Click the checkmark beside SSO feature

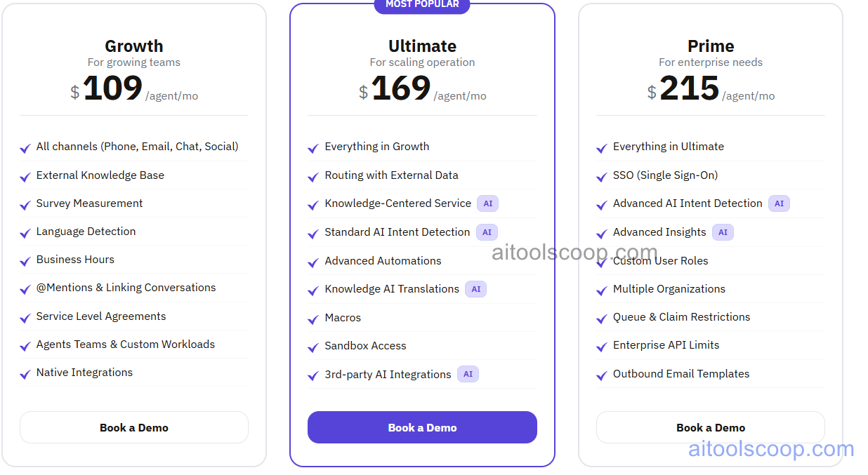tap(601, 176)
